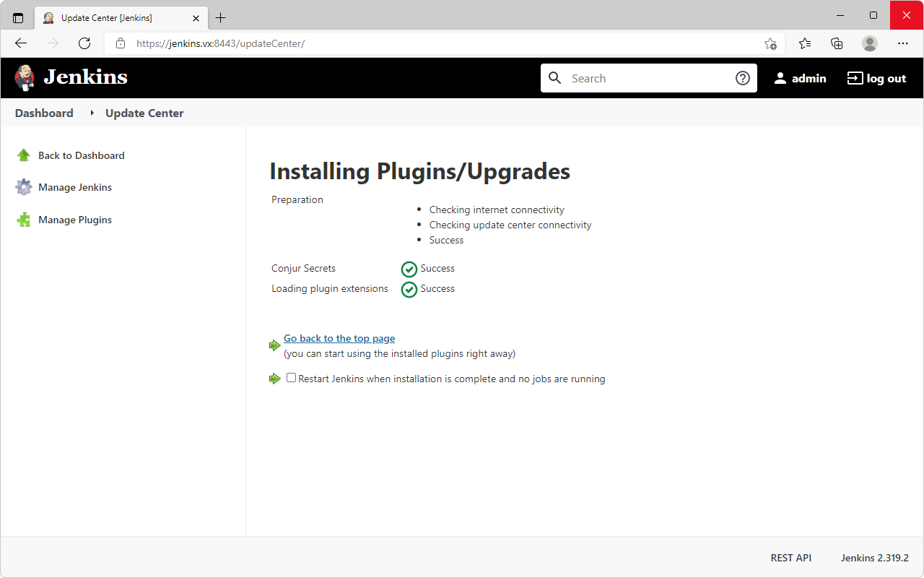Open Manage Jenkins from sidebar
The height and width of the screenshot is (578, 924).
pyautogui.click(x=75, y=187)
